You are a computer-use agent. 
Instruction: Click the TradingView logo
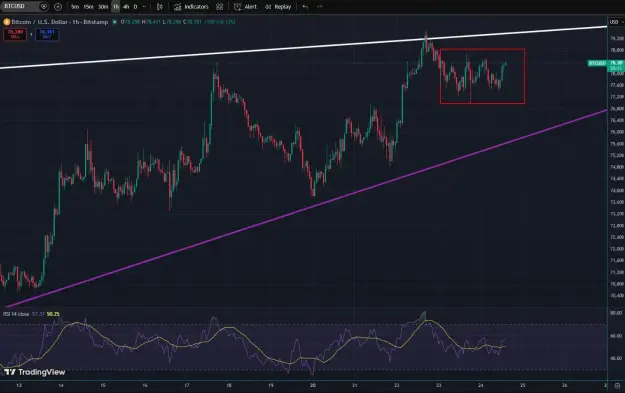(x=35, y=372)
